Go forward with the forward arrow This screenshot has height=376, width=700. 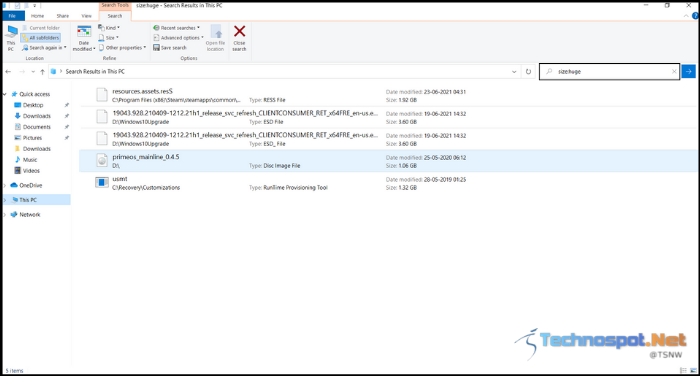(21, 71)
